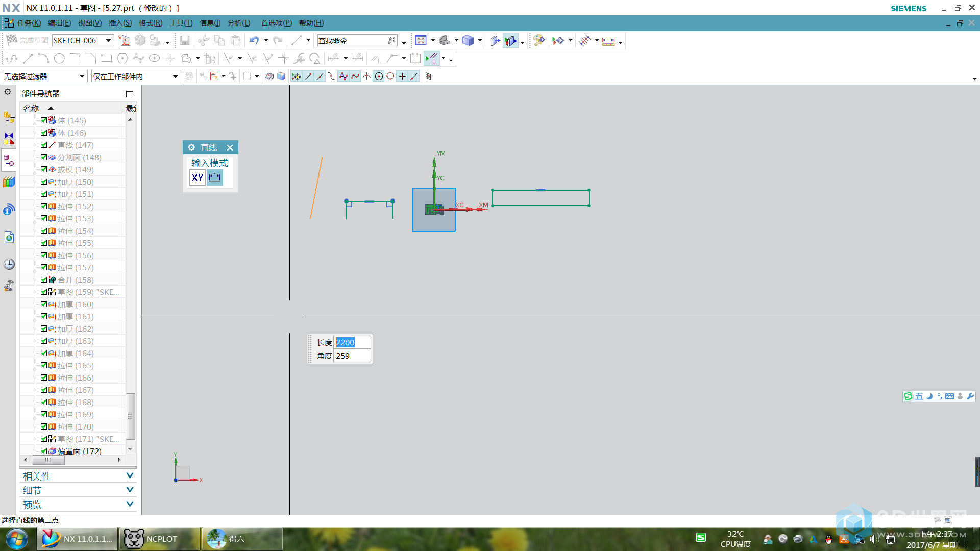This screenshot has height=551, width=980.
Task: Select the Arc sketch tool
Action: [x=43, y=58]
